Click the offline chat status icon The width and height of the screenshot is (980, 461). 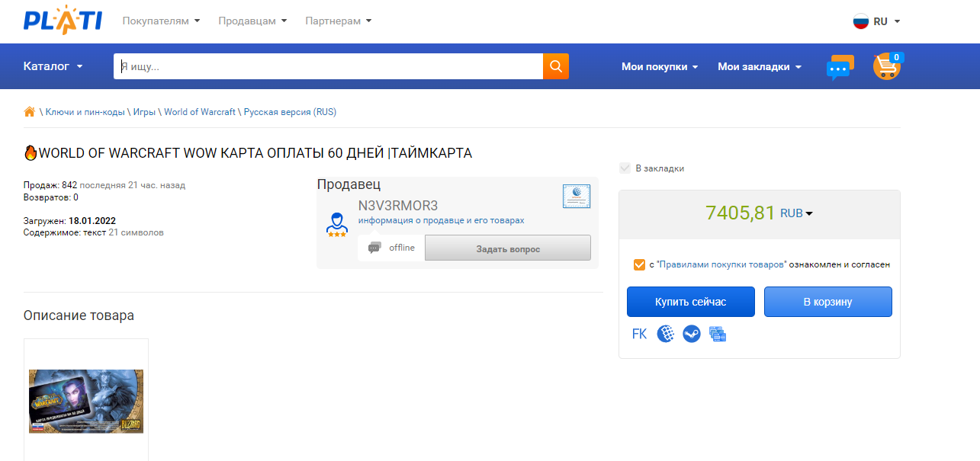pos(374,248)
